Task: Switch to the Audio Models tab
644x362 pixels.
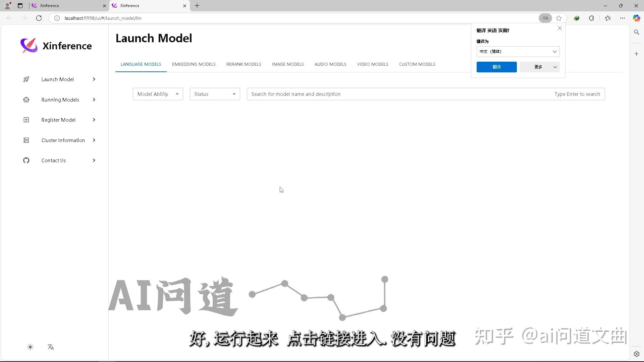Action: [330, 64]
